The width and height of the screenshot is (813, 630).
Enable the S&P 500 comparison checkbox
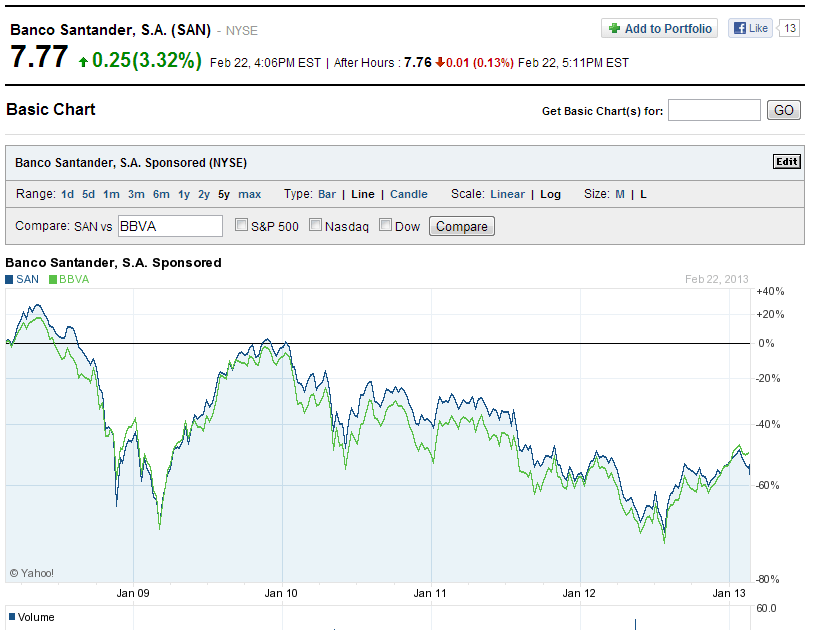click(x=241, y=225)
